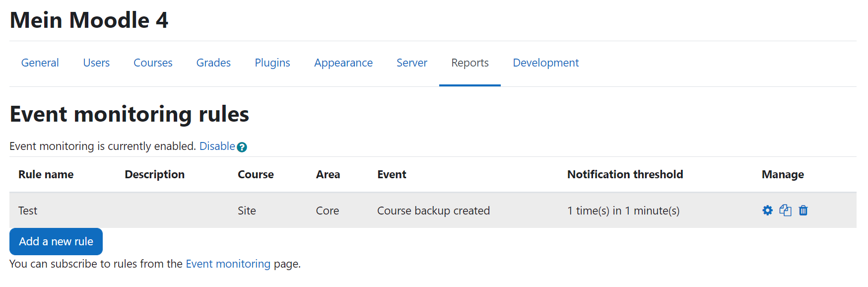The width and height of the screenshot is (868, 287).
Task: Select the Appearance tab
Action: point(343,63)
